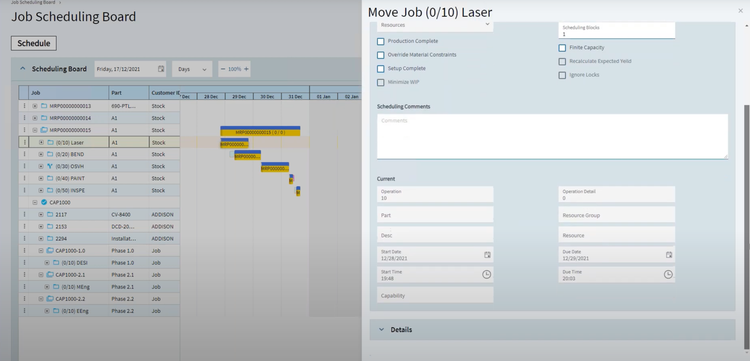Click the Start Time 19:48 field
Viewport: 750px width, 361px height.
(x=435, y=274)
